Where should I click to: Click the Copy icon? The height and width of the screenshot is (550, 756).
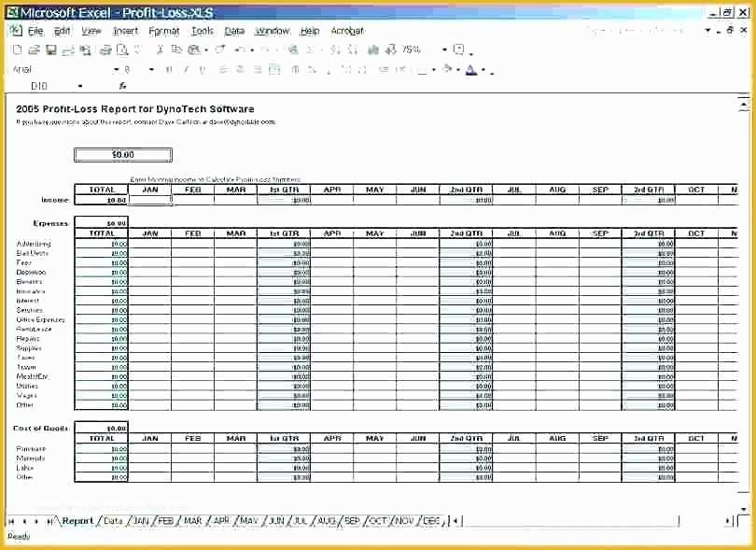[x=176, y=49]
